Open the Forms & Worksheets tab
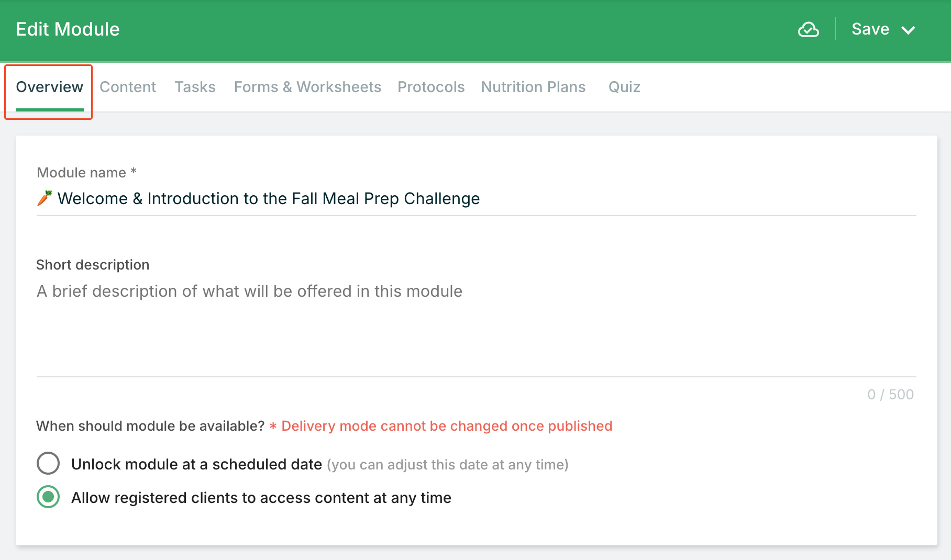Screen dimensions: 951x560 click(x=307, y=87)
